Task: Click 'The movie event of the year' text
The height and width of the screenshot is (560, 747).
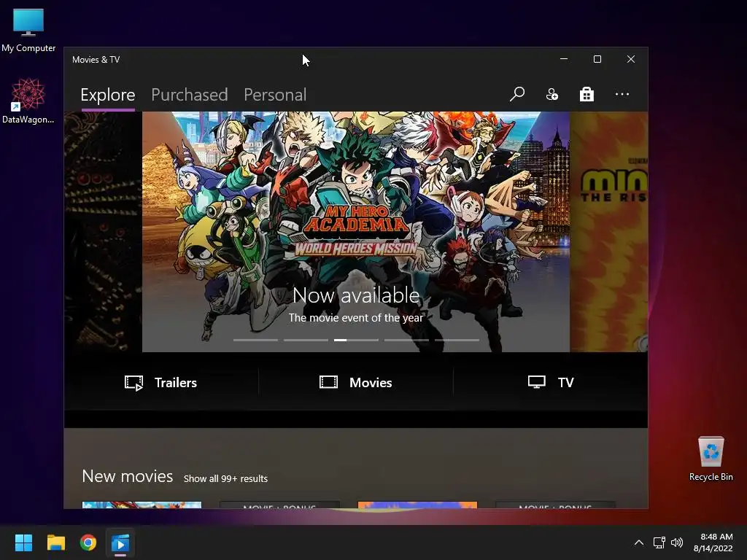Action: tap(356, 318)
